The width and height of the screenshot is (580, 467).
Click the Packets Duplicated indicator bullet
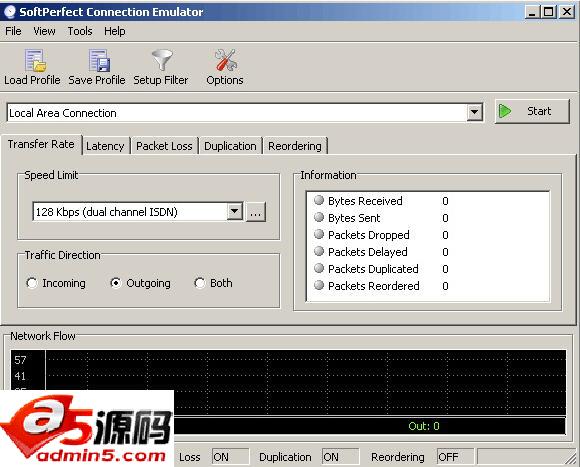click(x=319, y=268)
